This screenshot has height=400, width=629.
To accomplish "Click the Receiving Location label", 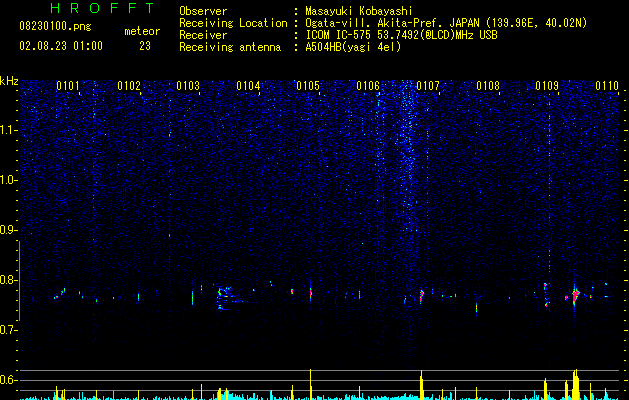I will (233, 23).
